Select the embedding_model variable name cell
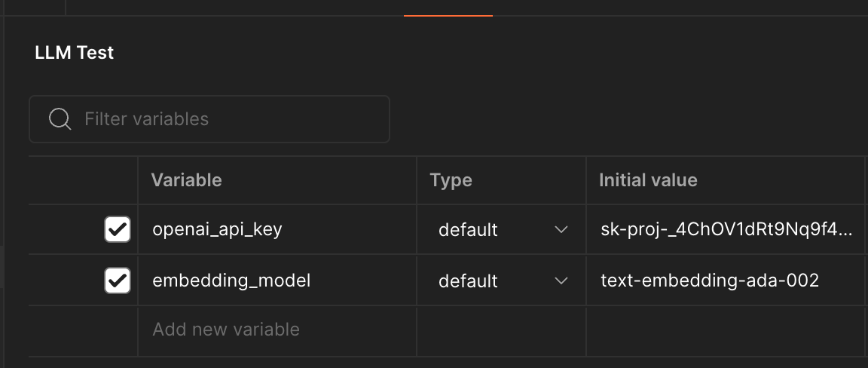Image resolution: width=868 pixels, height=368 pixels. (x=231, y=281)
